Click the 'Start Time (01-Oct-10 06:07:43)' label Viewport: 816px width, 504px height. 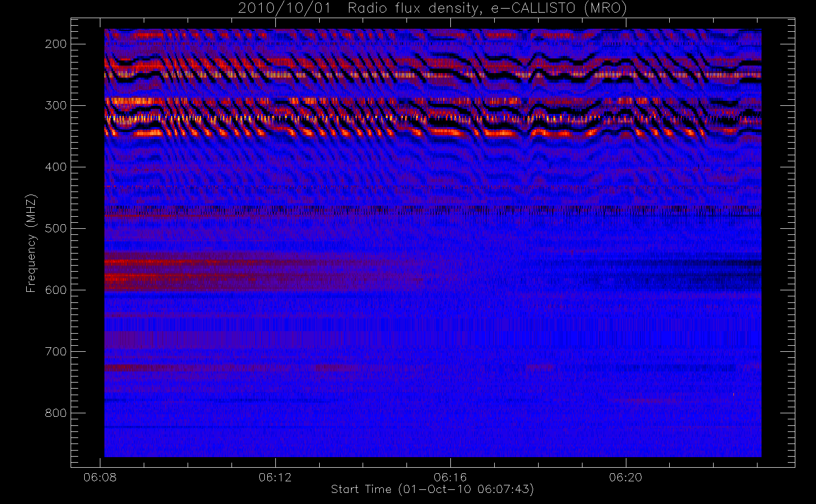coord(432,489)
